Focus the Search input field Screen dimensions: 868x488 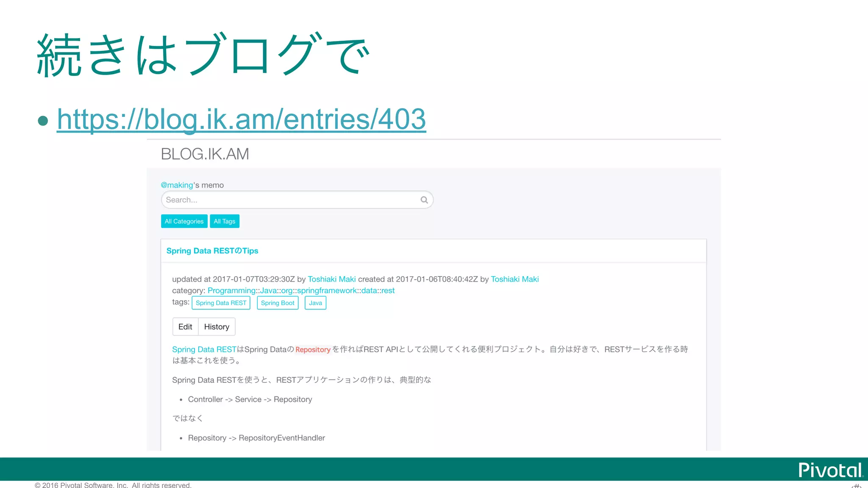click(x=288, y=200)
